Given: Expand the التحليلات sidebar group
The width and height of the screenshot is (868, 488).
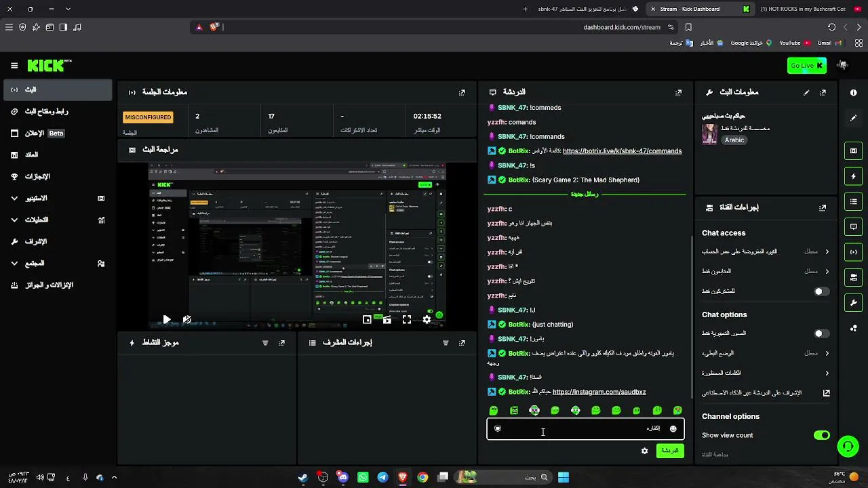Looking at the screenshot, I should (58, 220).
